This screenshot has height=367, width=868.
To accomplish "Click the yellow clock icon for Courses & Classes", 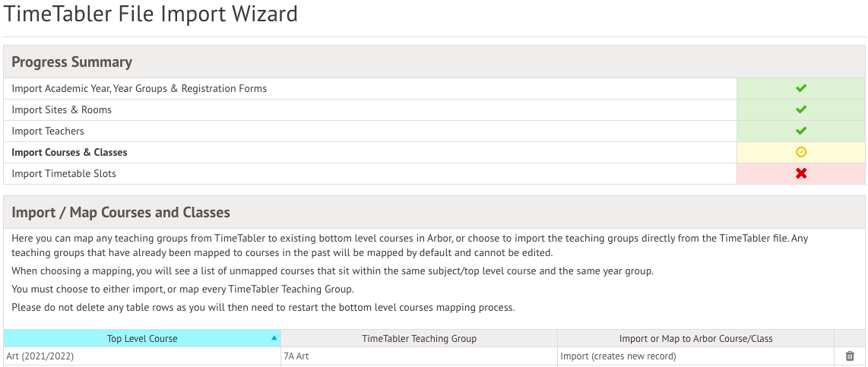I will 800,153.
